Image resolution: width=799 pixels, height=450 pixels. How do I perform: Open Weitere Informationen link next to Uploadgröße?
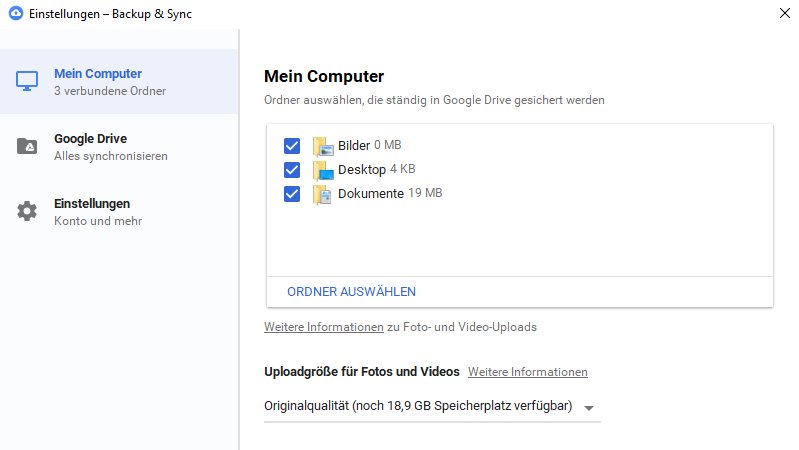click(527, 372)
